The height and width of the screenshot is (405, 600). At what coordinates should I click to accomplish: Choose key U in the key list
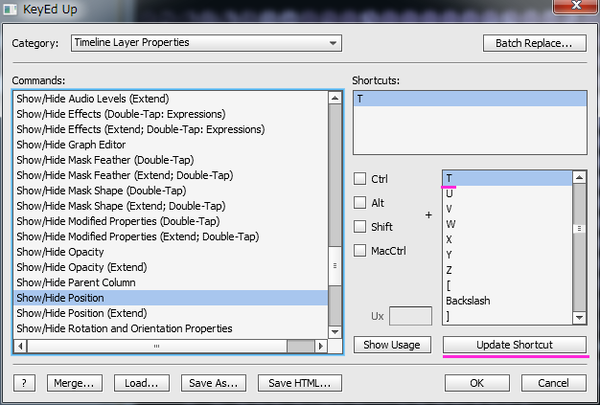point(507,194)
